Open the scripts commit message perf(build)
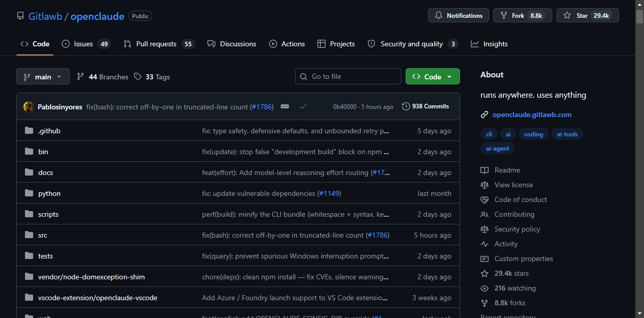Screen dimensions: 644x318 coord(296,214)
